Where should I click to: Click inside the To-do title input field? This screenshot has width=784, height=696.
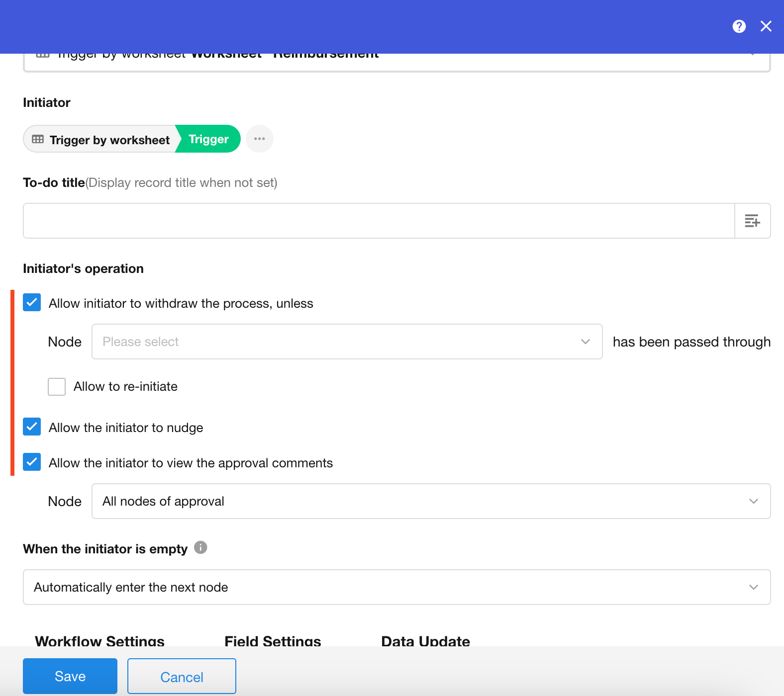[x=379, y=221]
